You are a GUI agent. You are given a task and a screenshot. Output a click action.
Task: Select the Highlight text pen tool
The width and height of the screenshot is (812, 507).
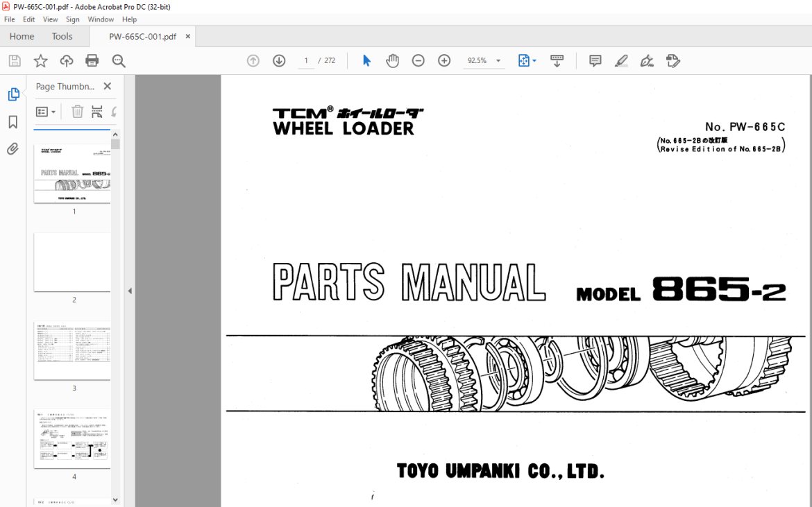(621, 61)
